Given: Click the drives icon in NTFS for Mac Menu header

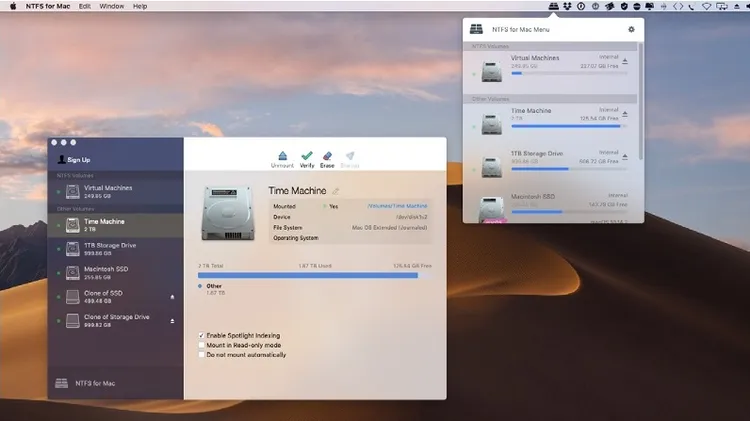Looking at the screenshot, I should pyautogui.click(x=476, y=29).
